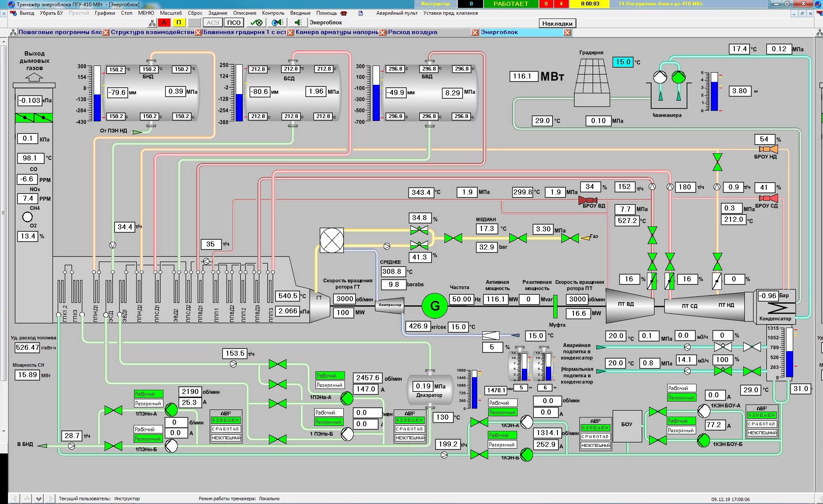
Task: Click the red telephone icon in menu bar
Action: [x=344, y=13]
